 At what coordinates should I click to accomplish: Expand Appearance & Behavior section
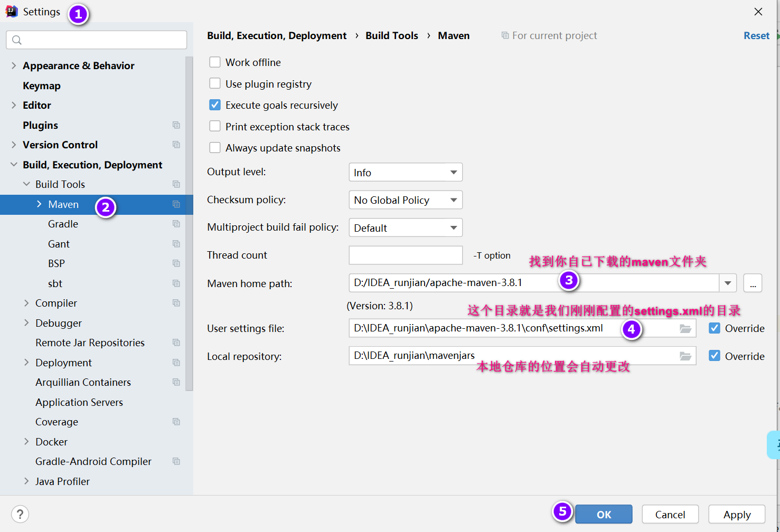[x=14, y=65]
